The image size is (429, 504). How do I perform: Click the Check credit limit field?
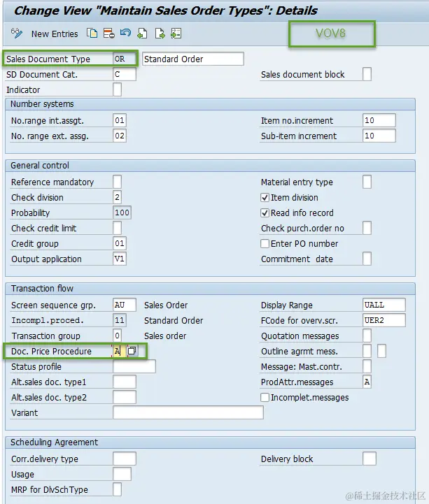point(117,228)
